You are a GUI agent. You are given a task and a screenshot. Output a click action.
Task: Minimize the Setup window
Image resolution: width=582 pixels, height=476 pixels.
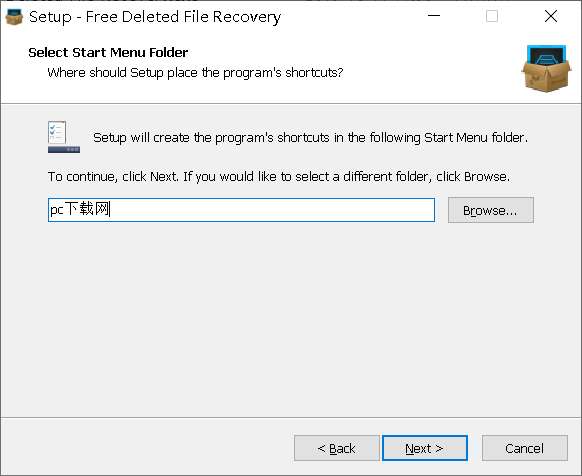(x=434, y=16)
